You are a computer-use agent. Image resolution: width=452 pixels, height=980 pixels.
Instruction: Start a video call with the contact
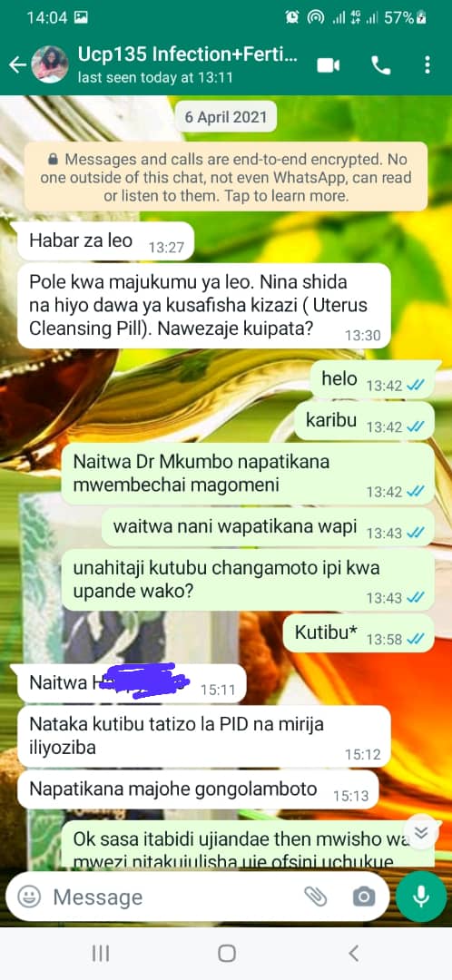329,65
